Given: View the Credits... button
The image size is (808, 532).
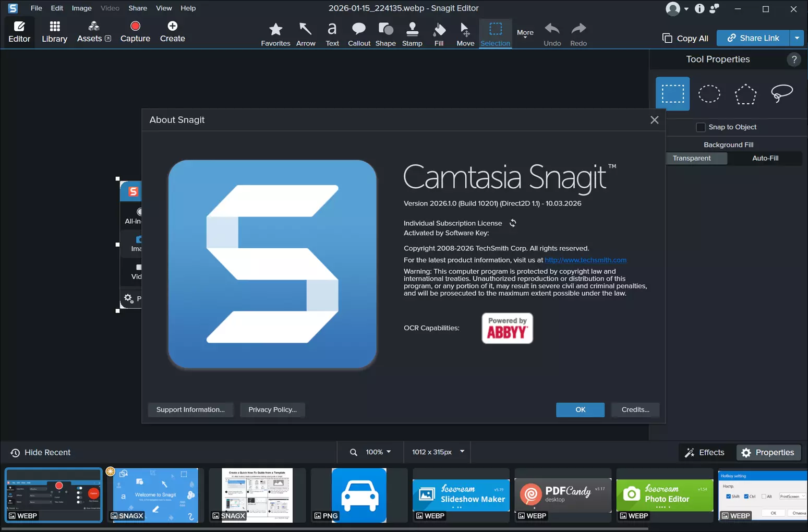Looking at the screenshot, I should pyautogui.click(x=635, y=410).
